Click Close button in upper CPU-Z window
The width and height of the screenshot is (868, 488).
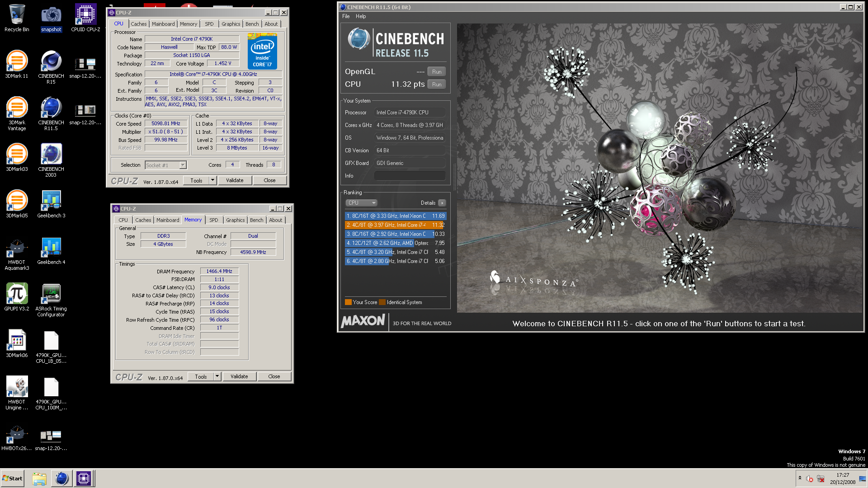(x=269, y=180)
